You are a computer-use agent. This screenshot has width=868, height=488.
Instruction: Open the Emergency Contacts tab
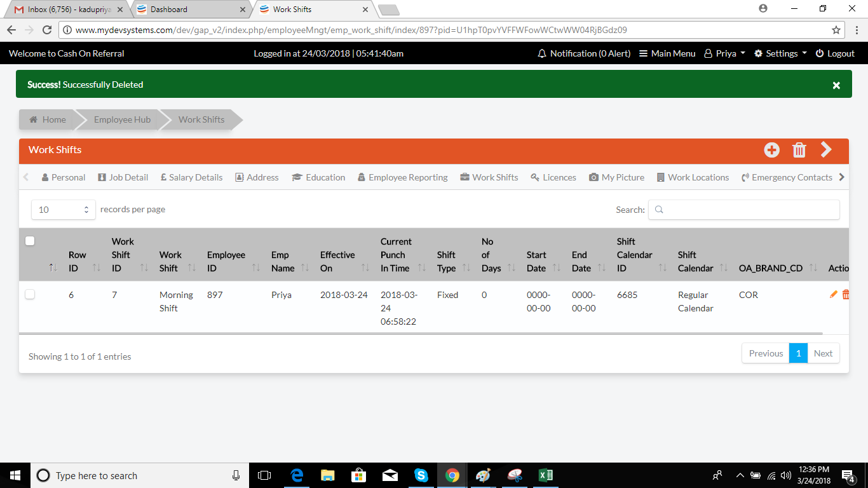click(x=787, y=177)
